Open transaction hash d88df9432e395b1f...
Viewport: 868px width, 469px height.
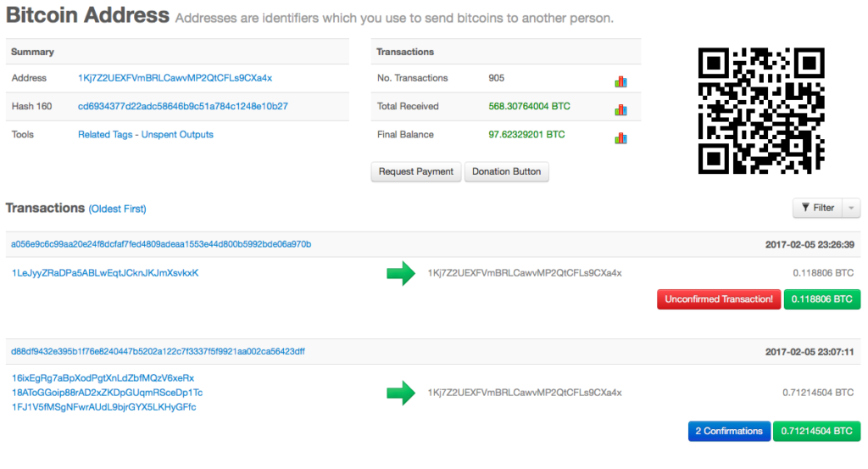pos(158,352)
